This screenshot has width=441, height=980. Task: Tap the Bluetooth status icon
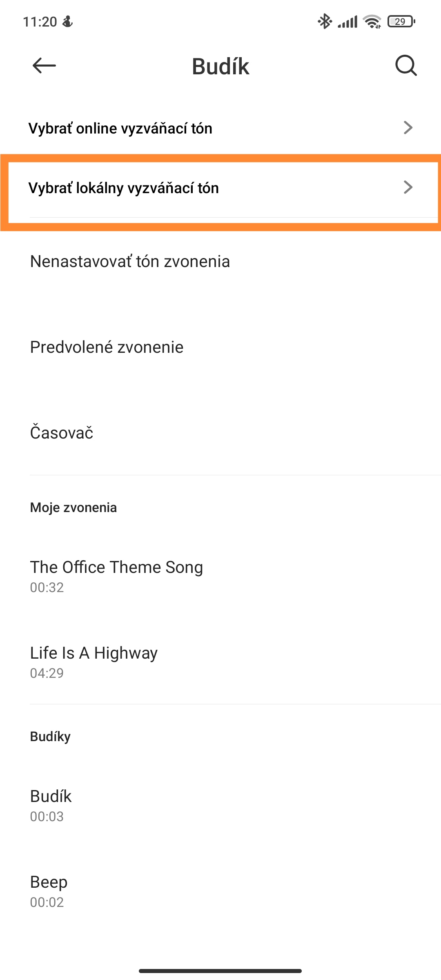325,21
